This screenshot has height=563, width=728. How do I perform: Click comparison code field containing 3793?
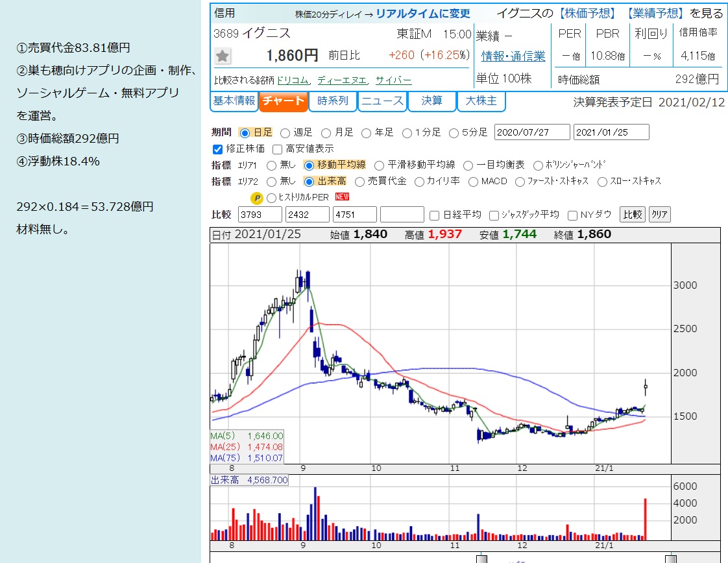tap(260, 215)
